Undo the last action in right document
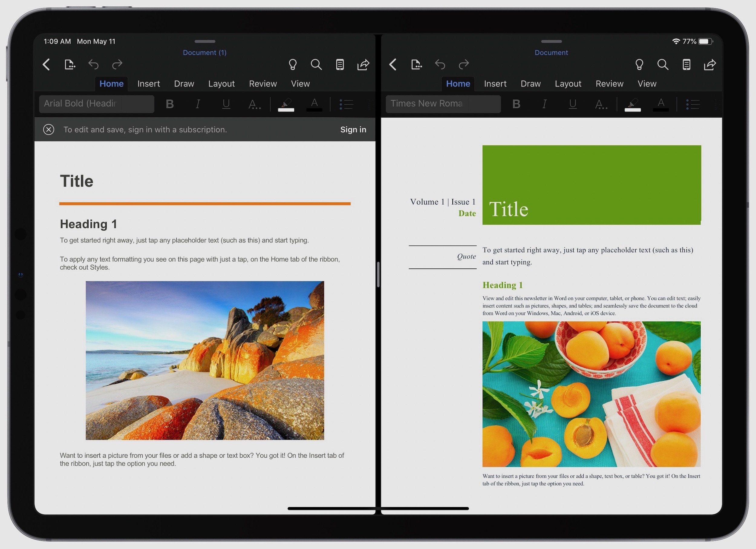Image resolution: width=756 pixels, height=549 pixels. [x=440, y=64]
